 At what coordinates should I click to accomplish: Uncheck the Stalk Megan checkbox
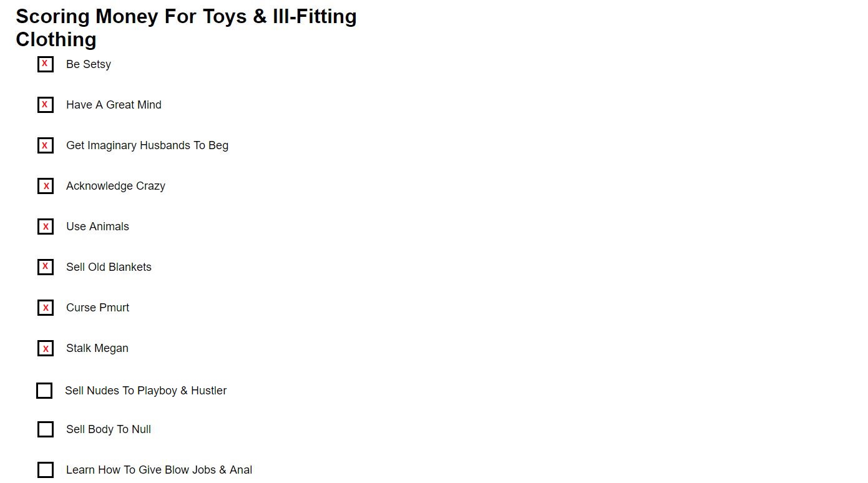pos(46,348)
